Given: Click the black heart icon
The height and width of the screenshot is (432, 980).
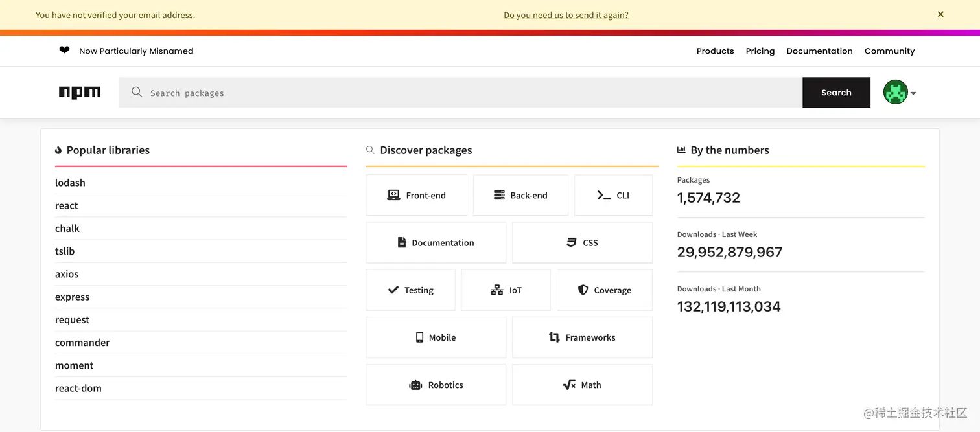Looking at the screenshot, I should 64,51.
